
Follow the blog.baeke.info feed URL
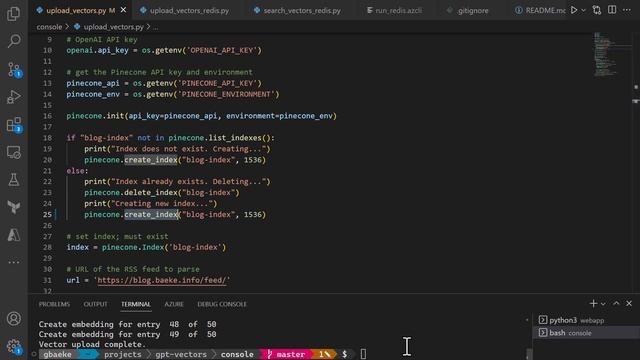(162, 280)
